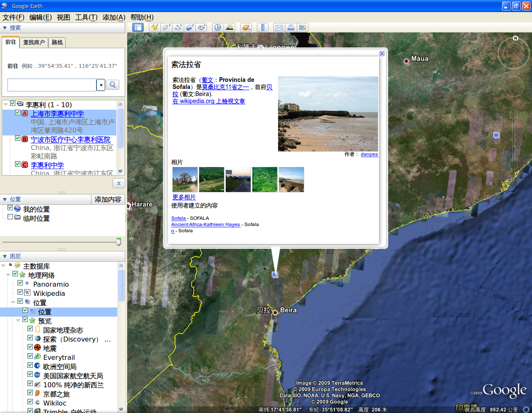
Task: Open the 文件(F) menu
Action: (13, 17)
